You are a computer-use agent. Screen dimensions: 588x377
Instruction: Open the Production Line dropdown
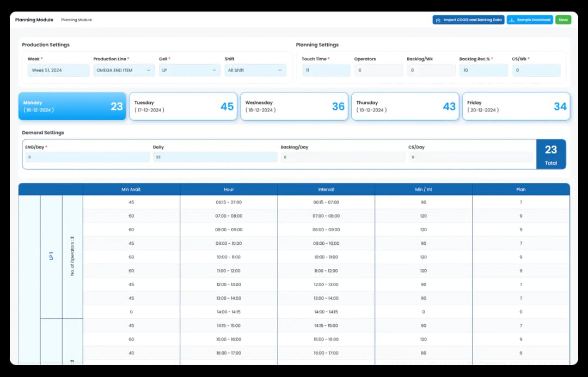124,70
